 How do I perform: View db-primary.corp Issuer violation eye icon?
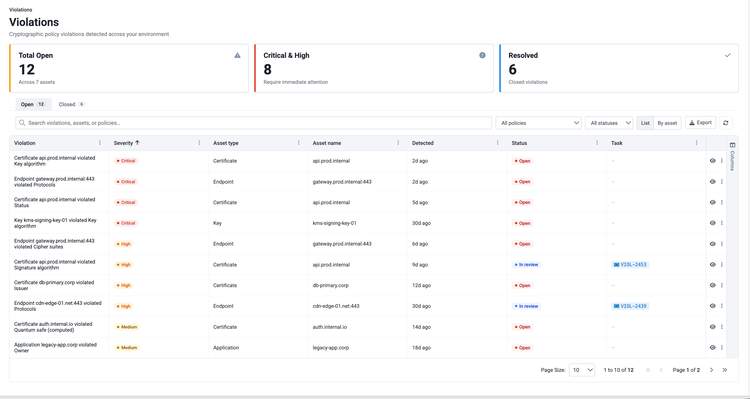click(712, 285)
